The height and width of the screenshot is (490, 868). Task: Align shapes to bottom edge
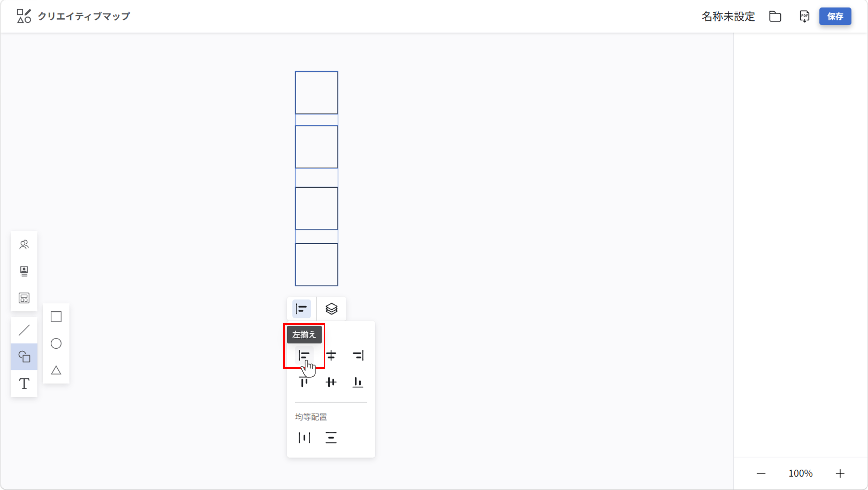(358, 382)
